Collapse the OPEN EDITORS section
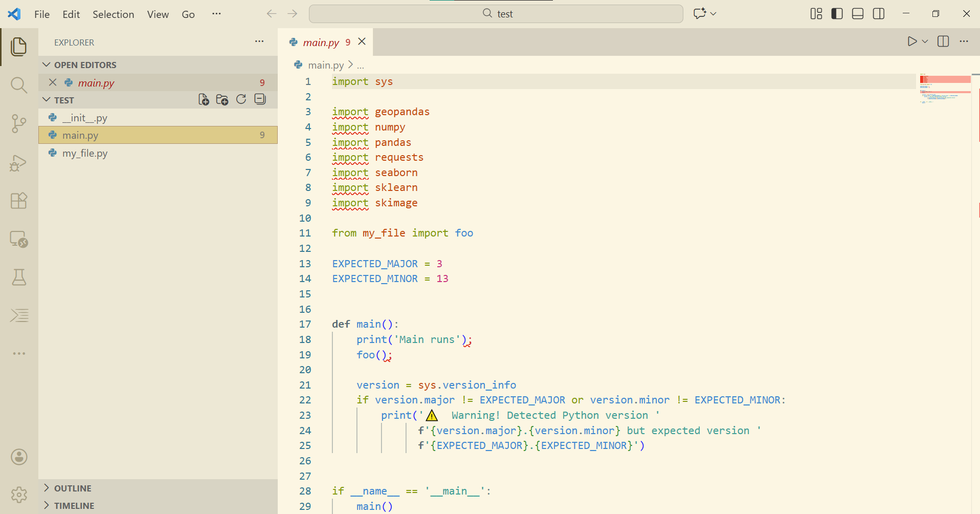The image size is (980, 514). 47,65
